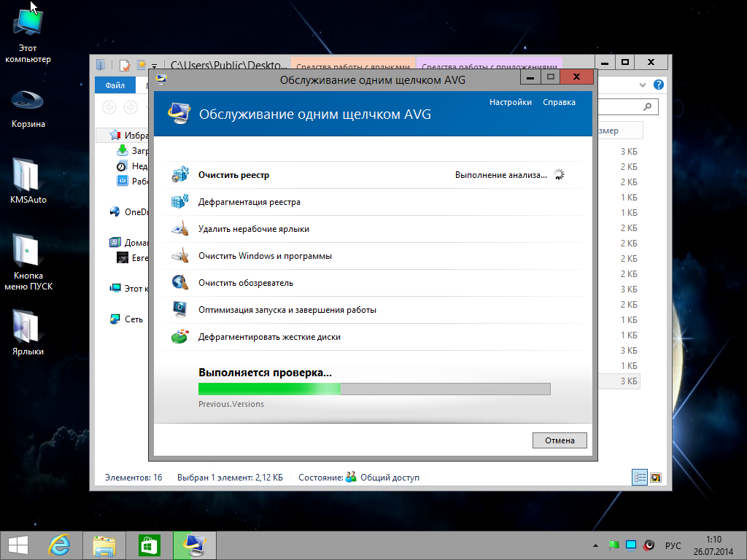Click the Forward arrow in Explorer
The width and height of the screenshot is (747, 560).
(131, 107)
